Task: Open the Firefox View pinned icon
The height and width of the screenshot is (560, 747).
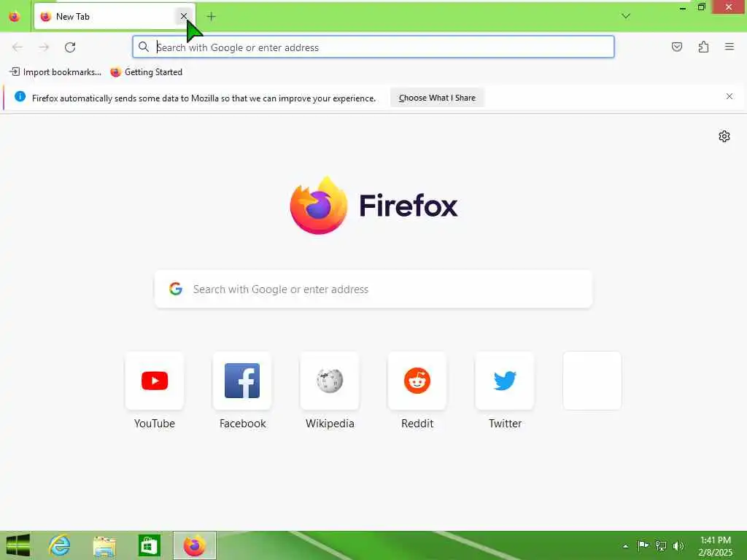Action: (15, 17)
